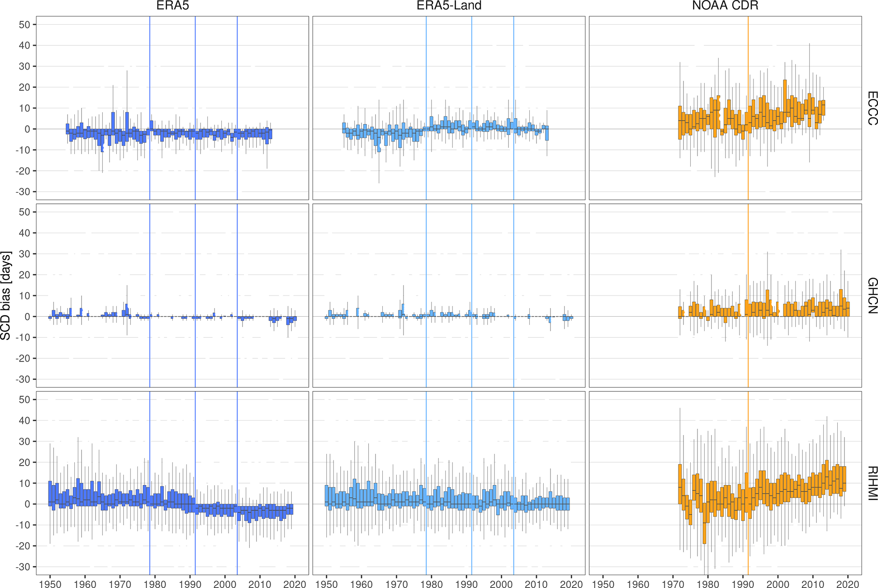Click the top-left 50 y-axis tick label
The height and width of the screenshot is (588, 878).
coord(25,25)
